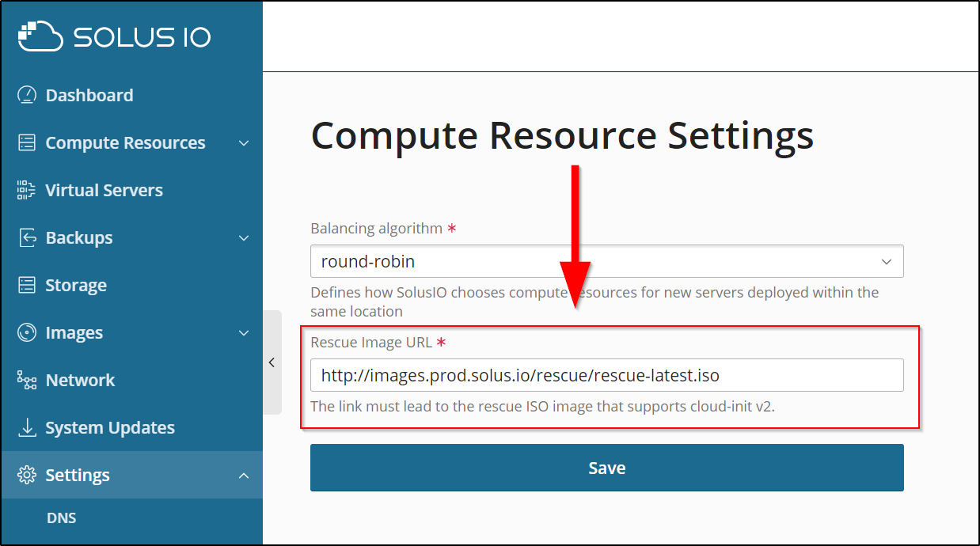The width and height of the screenshot is (980, 546).
Task: Click the Dashboard gauge icon
Action: [x=27, y=95]
